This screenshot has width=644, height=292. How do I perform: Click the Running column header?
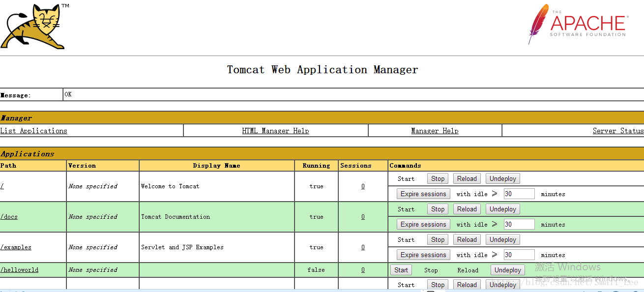[x=317, y=166]
